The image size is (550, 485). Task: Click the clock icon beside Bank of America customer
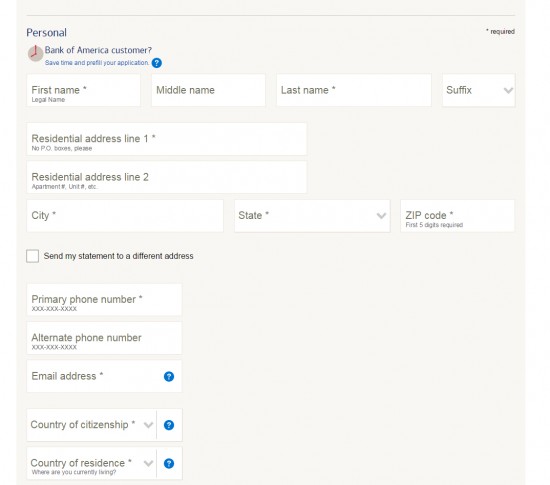click(x=35, y=53)
